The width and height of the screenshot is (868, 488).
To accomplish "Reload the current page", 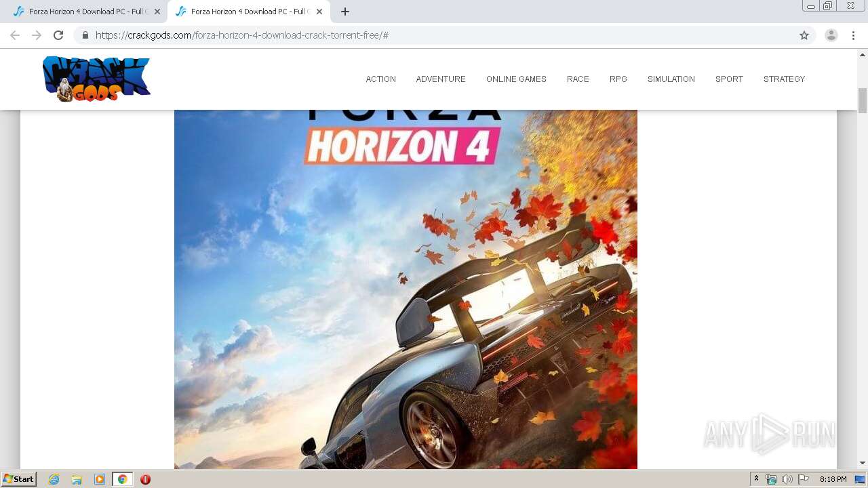I will coord(58,35).
